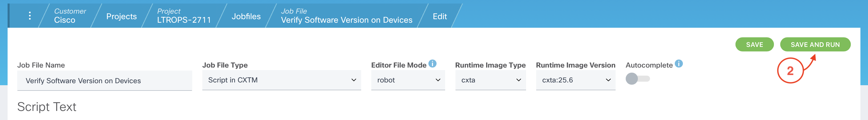The width and height of the screenshot is (868, 120).
Task: Focus the Job File Name text field
Action: [104, 81]
